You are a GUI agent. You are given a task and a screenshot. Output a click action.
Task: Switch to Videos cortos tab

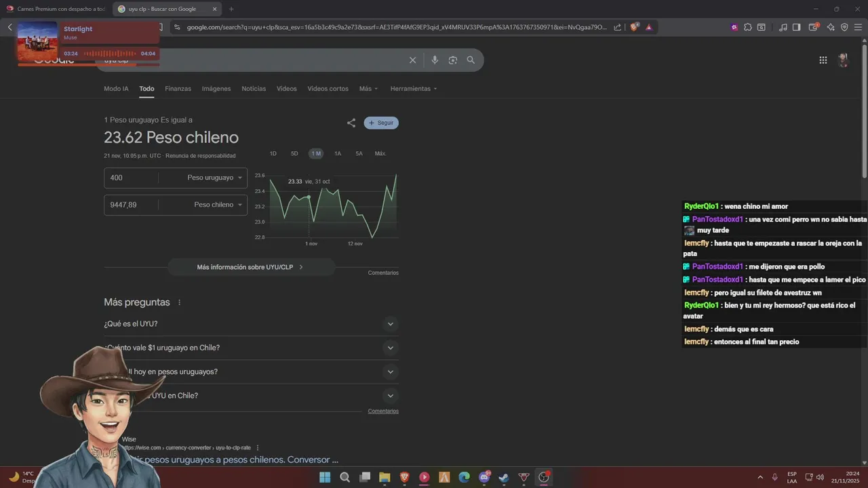(x=328, y=89)
